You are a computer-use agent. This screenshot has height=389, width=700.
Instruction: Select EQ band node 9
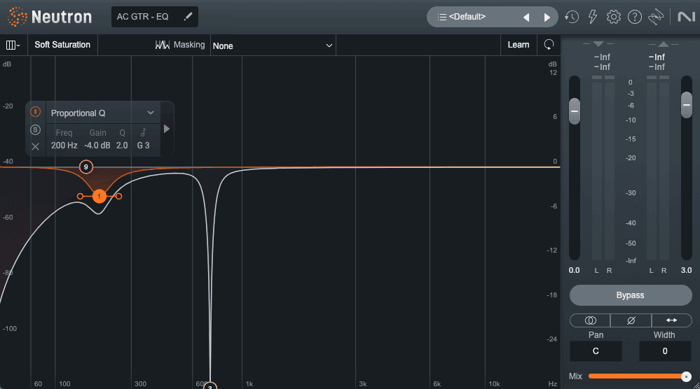tap(86, 167)
